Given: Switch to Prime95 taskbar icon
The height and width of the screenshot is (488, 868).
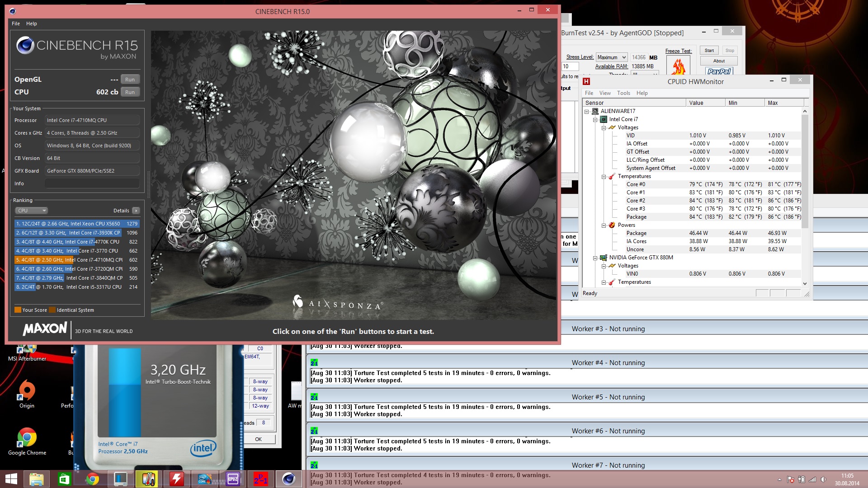Looking at the screenshot, I should 260,479.
